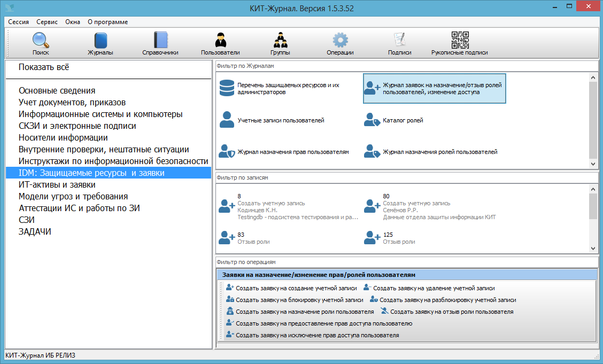
Task: Click the icon for исключение прав доступа
Action: point(230,335)
